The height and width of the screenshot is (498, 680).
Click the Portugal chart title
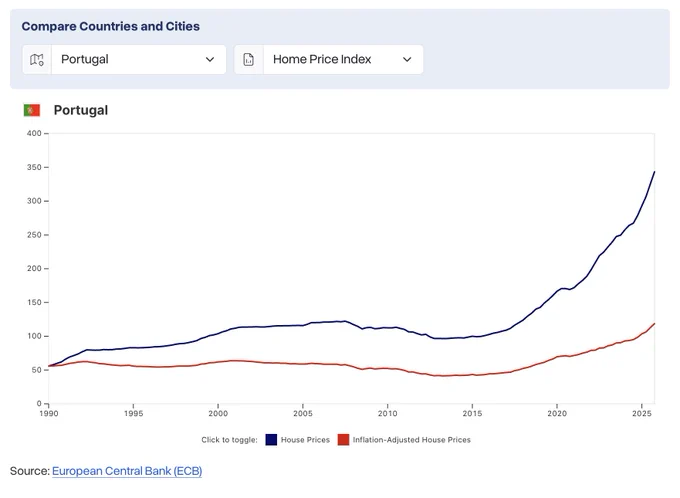click(81, 110)
